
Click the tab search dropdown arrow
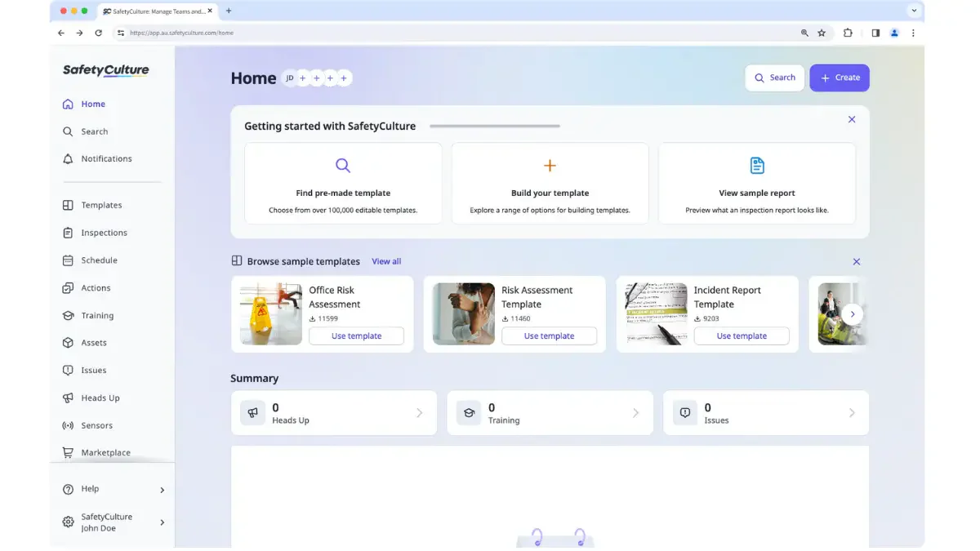click(x=913, y=11)
